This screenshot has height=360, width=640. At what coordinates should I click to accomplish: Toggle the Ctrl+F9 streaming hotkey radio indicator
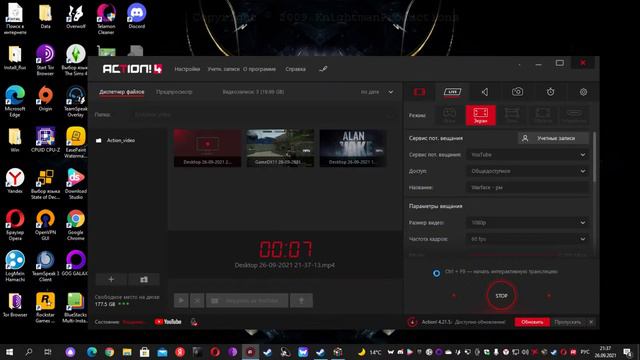[436, 273]
